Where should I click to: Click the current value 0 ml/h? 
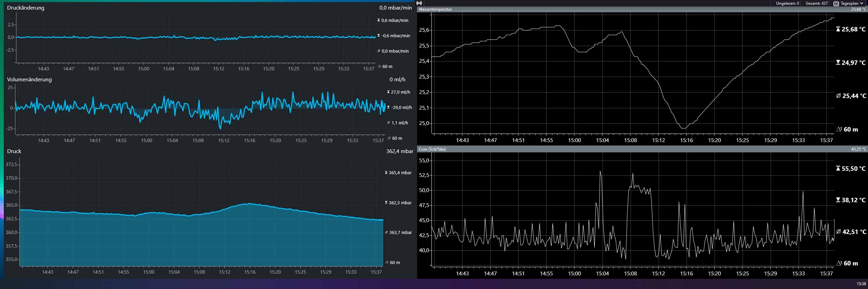tap(397, 79)
